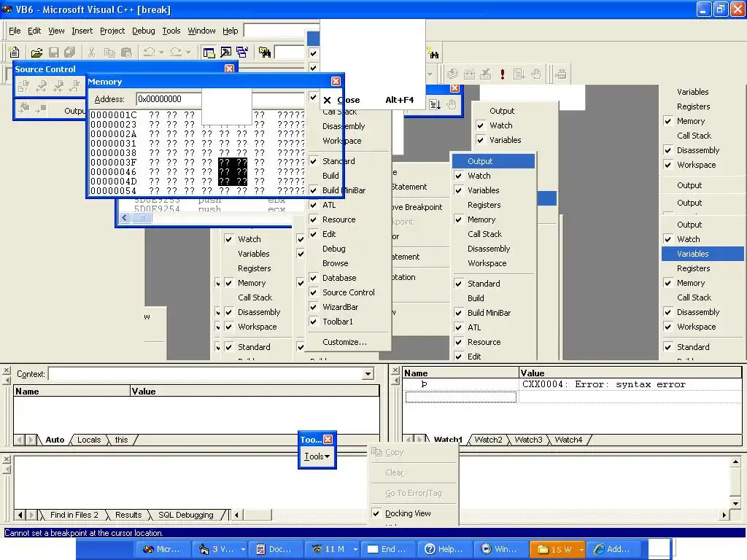Click the Copy icon in Standard toolbar
Viewport: 747px width, 560px height.
coord(109,52)
